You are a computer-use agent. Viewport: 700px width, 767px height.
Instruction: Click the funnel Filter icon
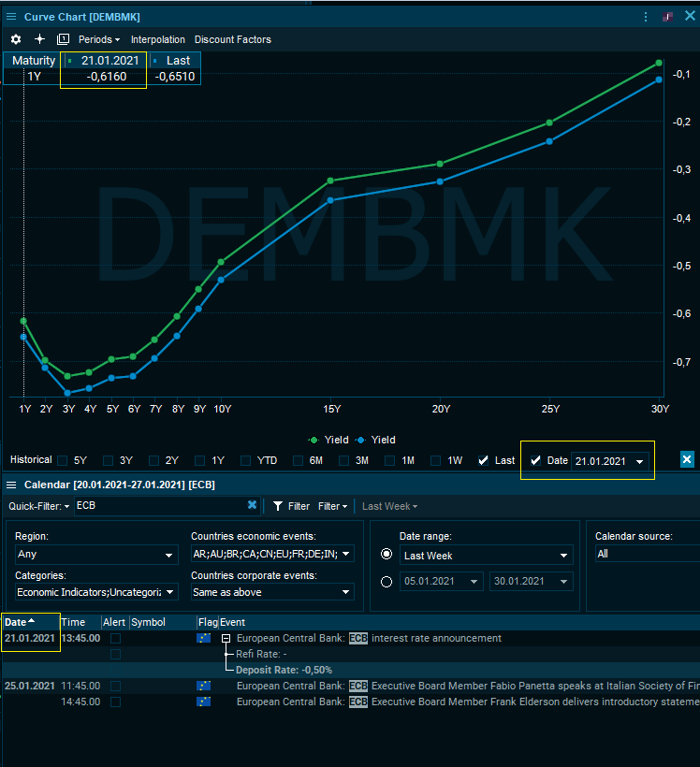[x=278, y=506]
